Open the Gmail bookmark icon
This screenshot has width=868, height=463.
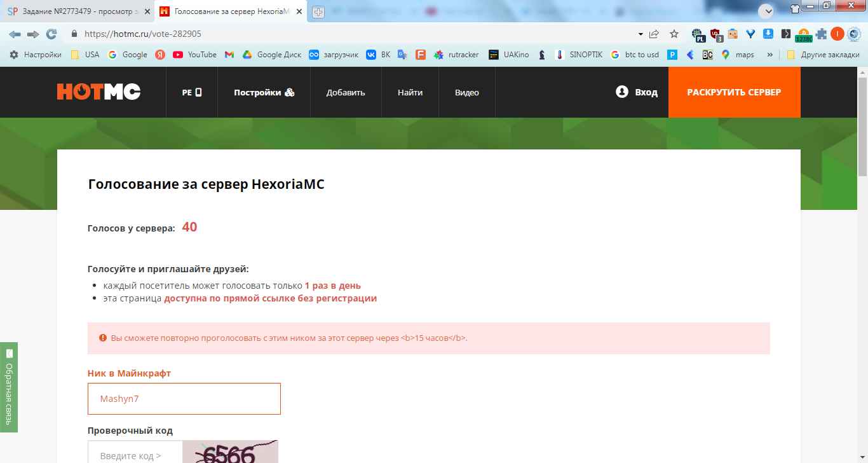[229, 55]
